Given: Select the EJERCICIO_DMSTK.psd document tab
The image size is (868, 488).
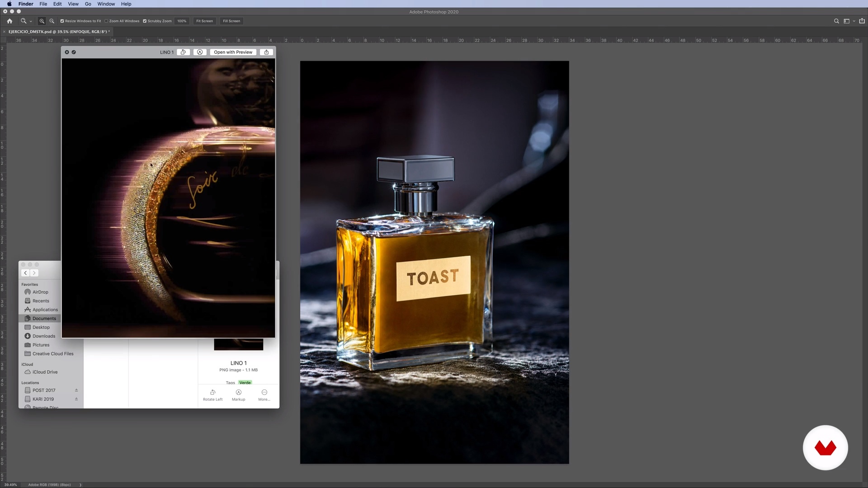Looking at the screenshot, I should point(59,32).
